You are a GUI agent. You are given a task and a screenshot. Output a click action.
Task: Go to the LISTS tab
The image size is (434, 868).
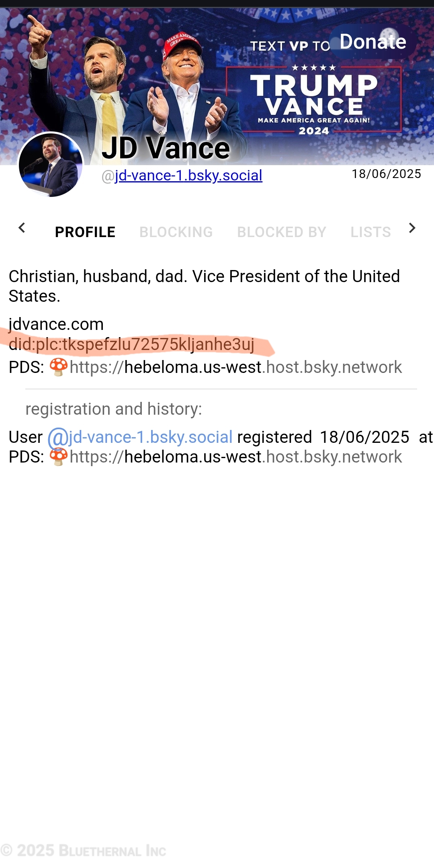click(x=371, y=232)
